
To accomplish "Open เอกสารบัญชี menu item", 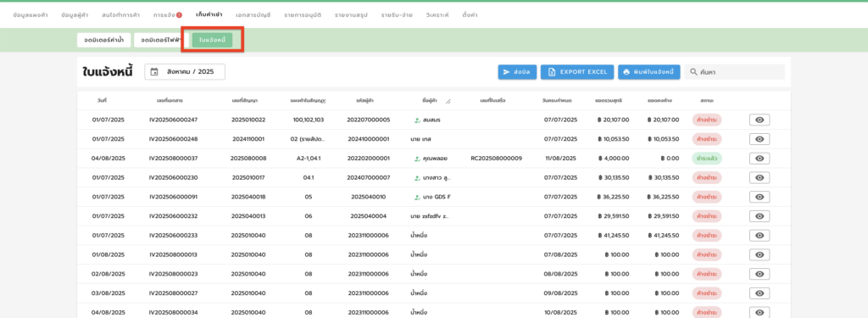I will (x=253, y=15).
